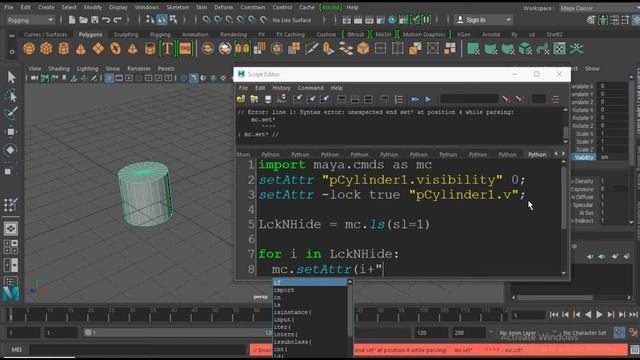
Task: Click the Open Scene folder icon
Action: (83, 20)
